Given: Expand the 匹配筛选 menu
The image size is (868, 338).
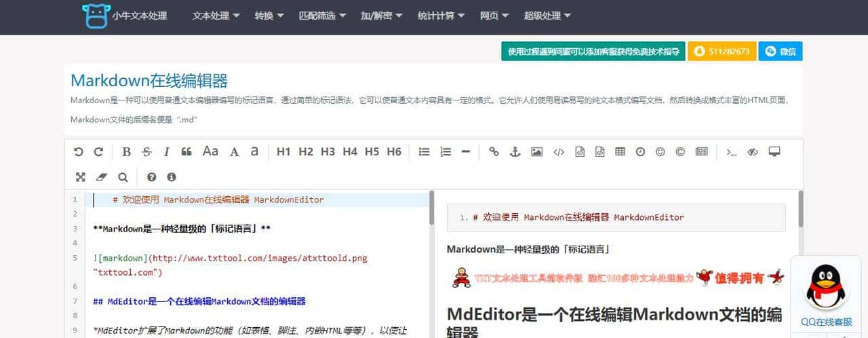Looking at the screenshot, I should click(x=323, y=15).
